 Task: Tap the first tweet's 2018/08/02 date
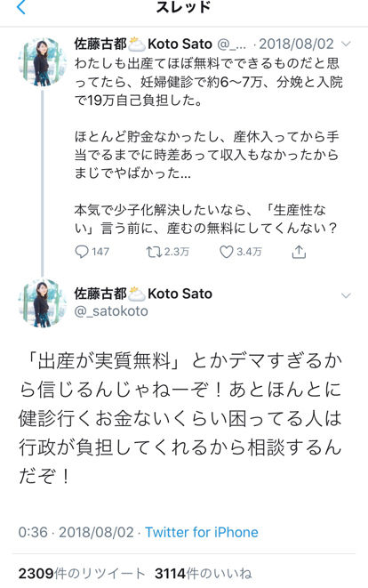296,44
